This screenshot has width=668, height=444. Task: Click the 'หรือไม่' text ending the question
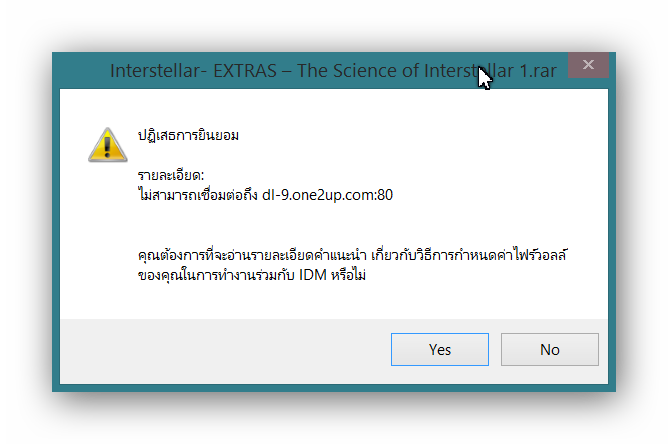348,275
